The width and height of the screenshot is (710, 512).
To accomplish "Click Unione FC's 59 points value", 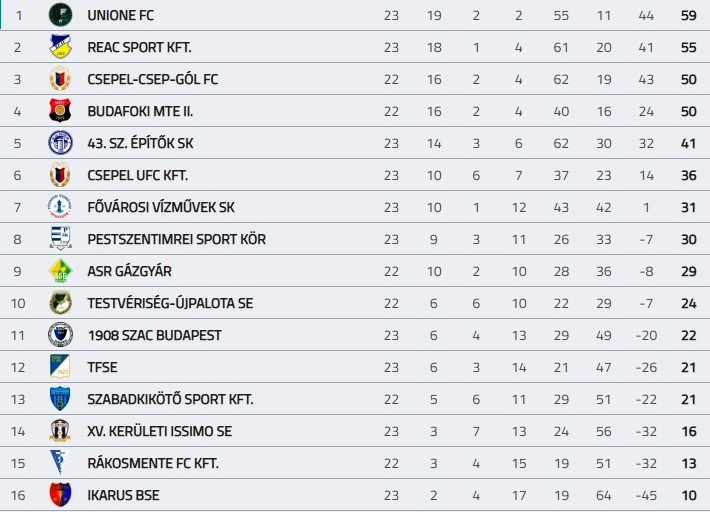I will point(688,15).
